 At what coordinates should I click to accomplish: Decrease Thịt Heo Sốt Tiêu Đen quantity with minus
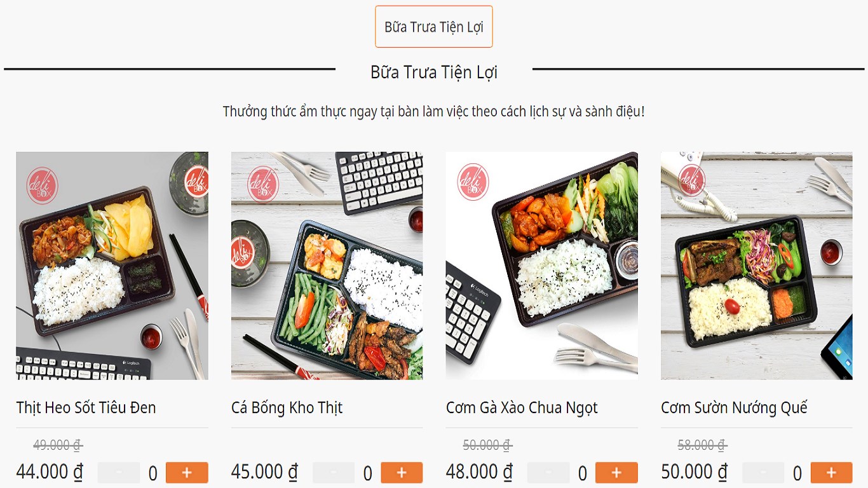(x=119, y=473)
